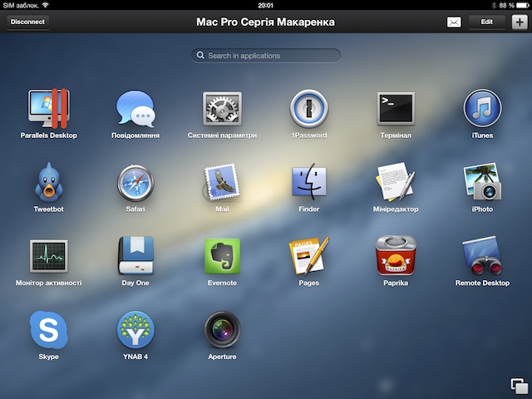Tap the Edit button
This screenshot has height=399, width=532.
[486, 22]
